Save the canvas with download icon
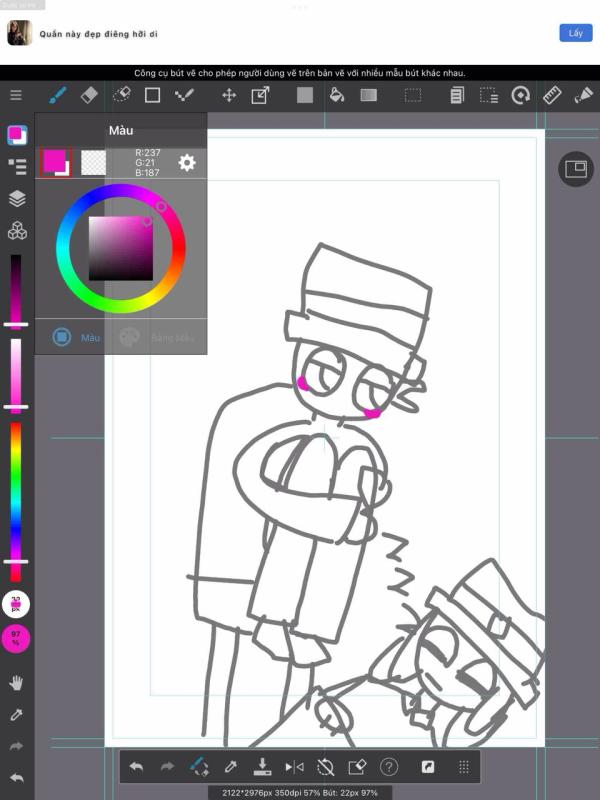The image size is (600, 800). 262,766
